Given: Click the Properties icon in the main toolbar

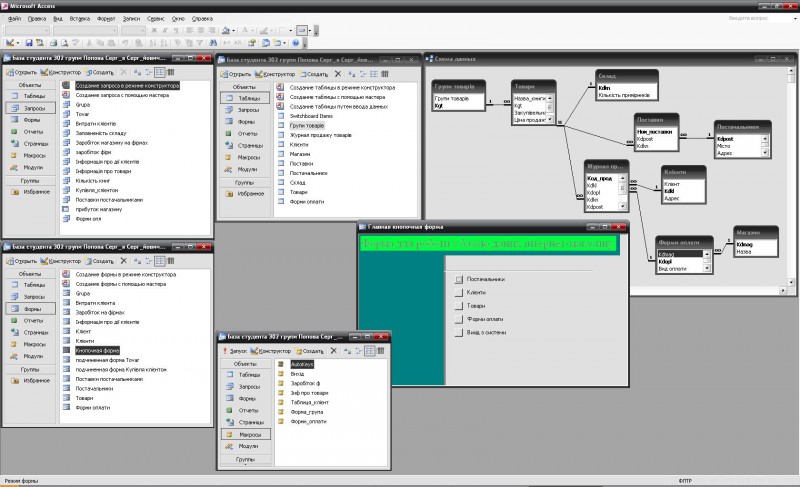Looking at the screenshot, I should pos(252,43).
